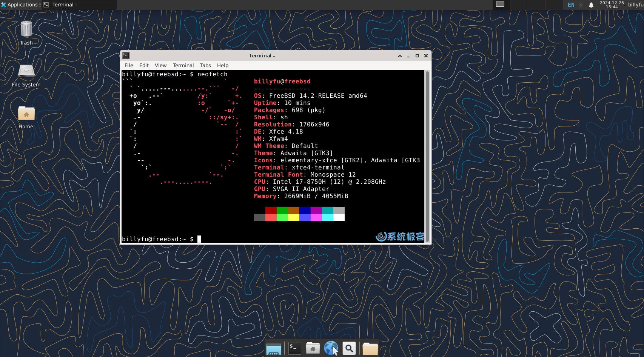This screenshot has width=644, height=357.
Task: Click the 'CPU: Intel i7-8750H' line
Action: pyautogui.click(x=320, y=182)
